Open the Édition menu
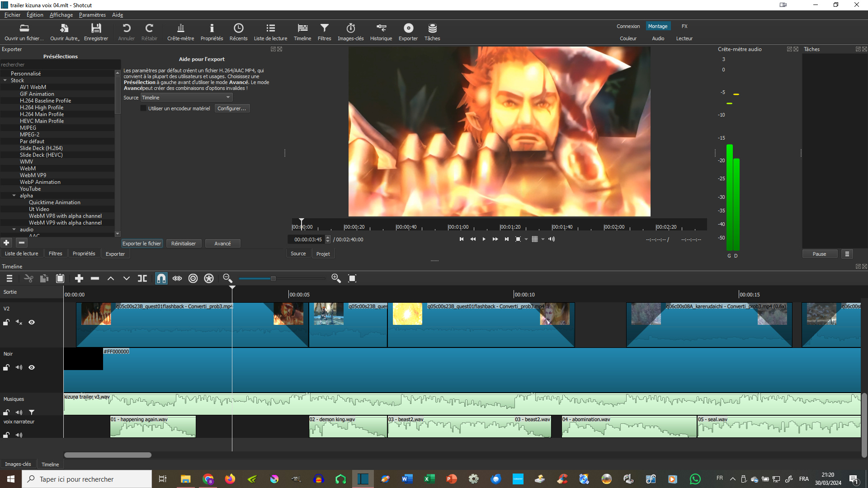 pyautogui.click(x=35, y=15)
